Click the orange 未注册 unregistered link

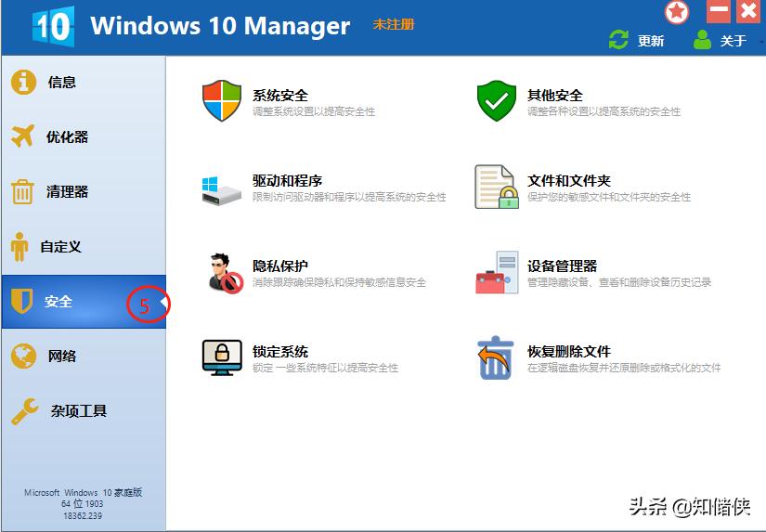coord(394,24)
